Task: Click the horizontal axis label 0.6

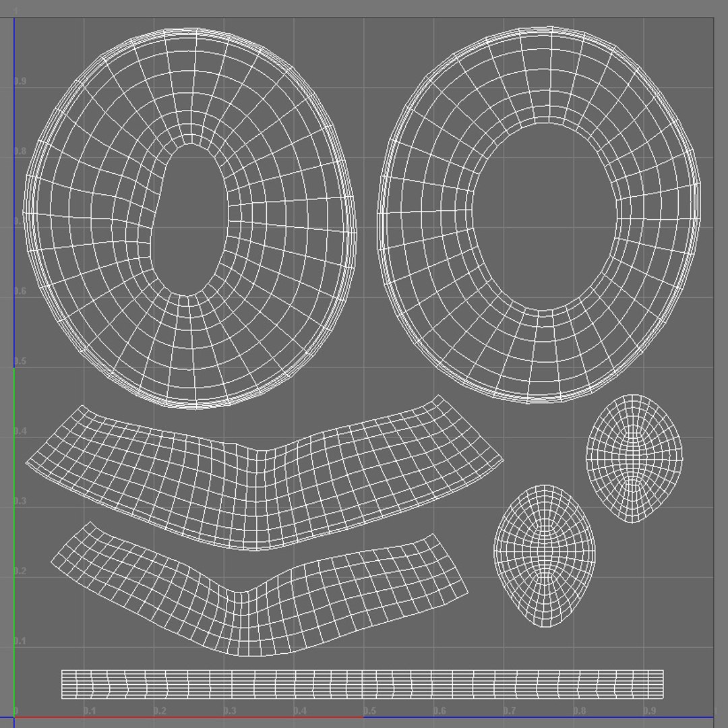Action: tap(439, 711)
